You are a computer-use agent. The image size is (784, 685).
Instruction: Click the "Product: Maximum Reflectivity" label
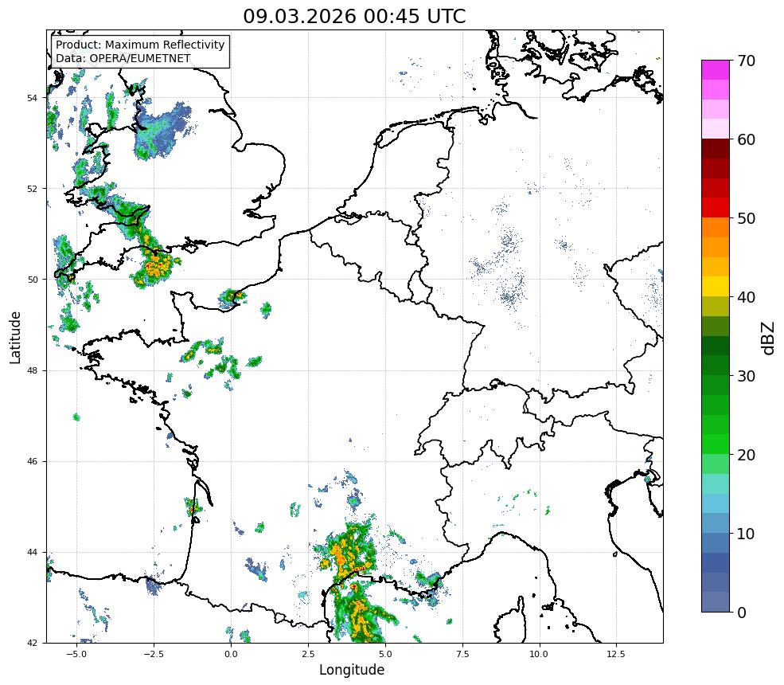click(x=141, y=45)
